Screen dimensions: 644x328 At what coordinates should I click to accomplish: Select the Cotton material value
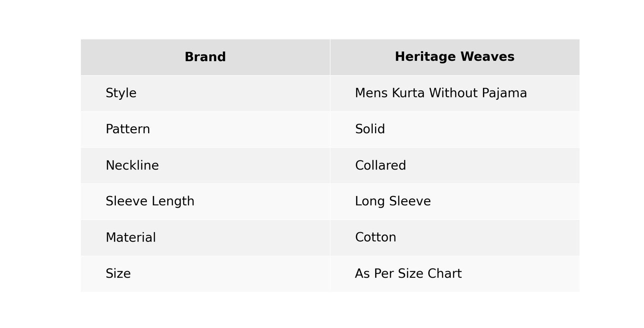[x=376, y=237]
